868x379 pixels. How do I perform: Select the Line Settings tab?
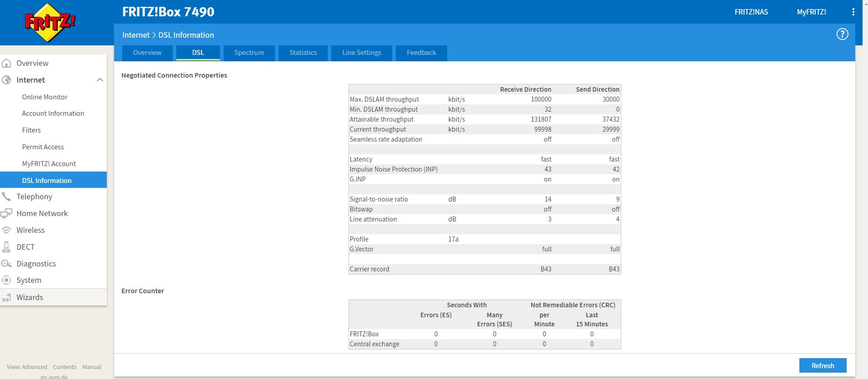tap(362, 53)
